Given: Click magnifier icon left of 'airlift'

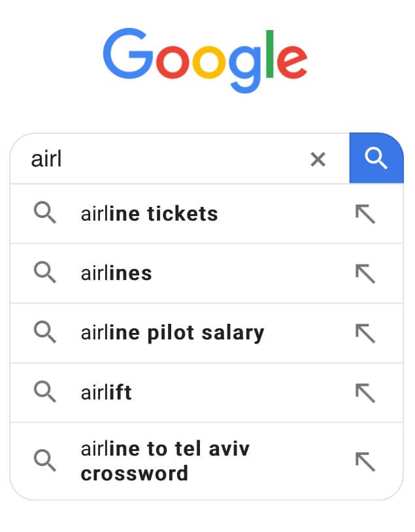Looking at the screenshot, I should (45, 392).
